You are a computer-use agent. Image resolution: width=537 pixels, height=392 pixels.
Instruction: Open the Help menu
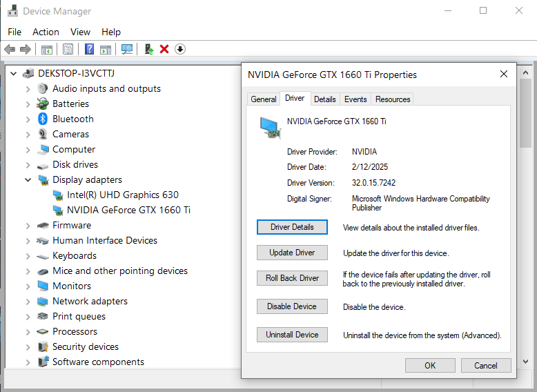tap(111, 32)
